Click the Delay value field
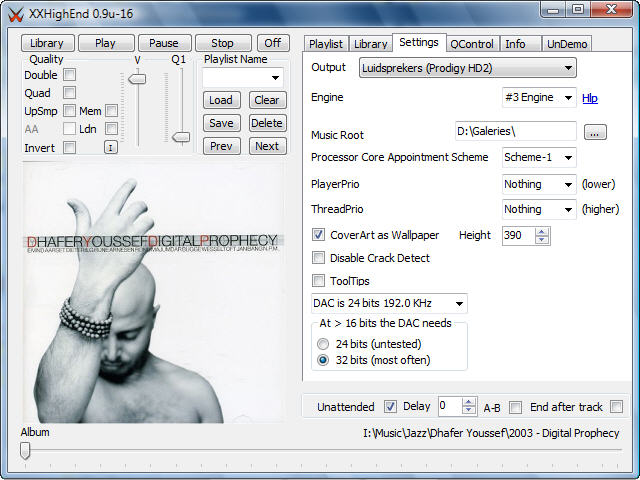The height and width of the screenshot is (480, 640). (450, 407)
